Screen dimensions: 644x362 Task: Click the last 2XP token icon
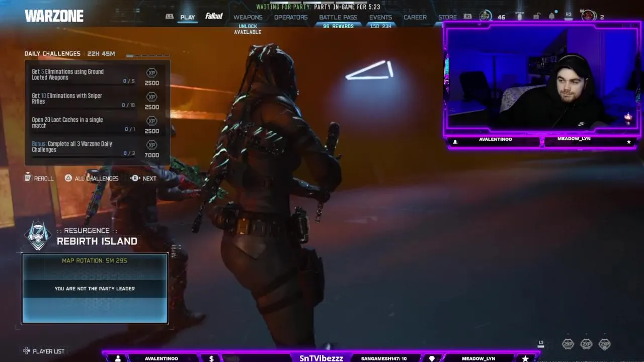point(604,344)
